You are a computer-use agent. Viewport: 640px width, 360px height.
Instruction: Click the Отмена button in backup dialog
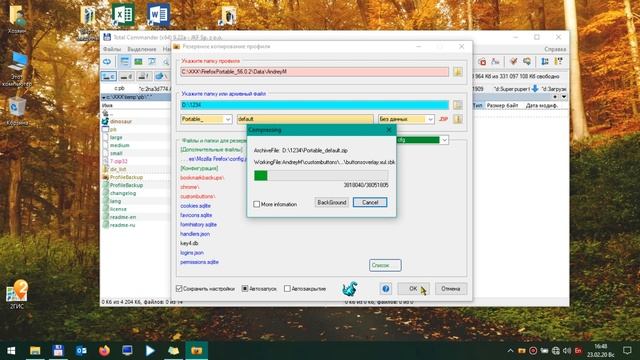[451, 289]
